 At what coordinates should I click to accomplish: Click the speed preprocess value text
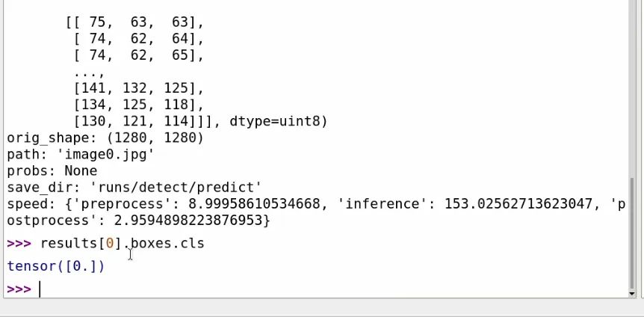pyautogui.click(x=254, y=204)
